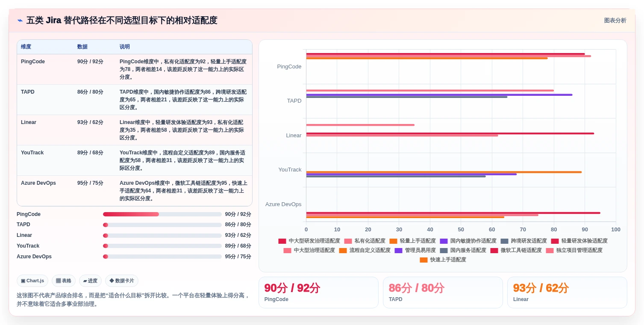This screenshot has height=325, width=644.
Task: Open the TAPD data card
Action: [443, 292]
